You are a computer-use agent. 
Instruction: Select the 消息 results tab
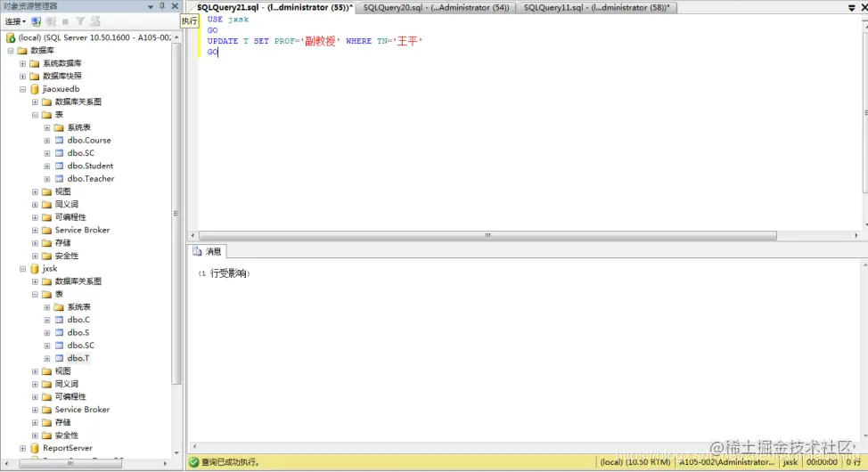pos(207,251)
